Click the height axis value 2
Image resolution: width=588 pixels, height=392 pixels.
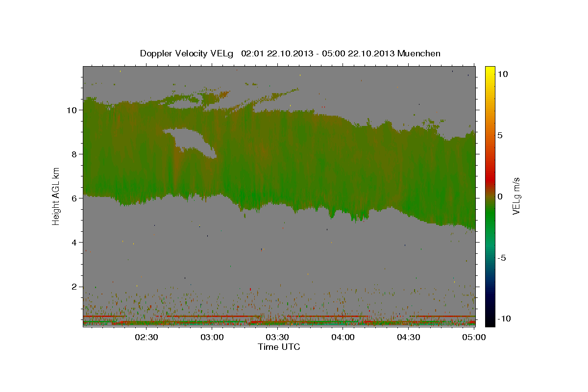73,286
